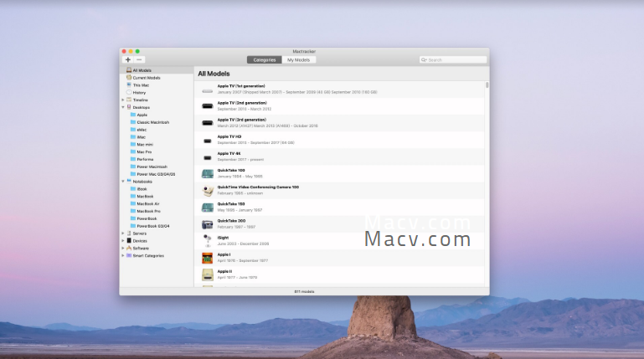The image size is (644, 359).
Task: Select the Notebooks category label
Action: tap(142, 182)
